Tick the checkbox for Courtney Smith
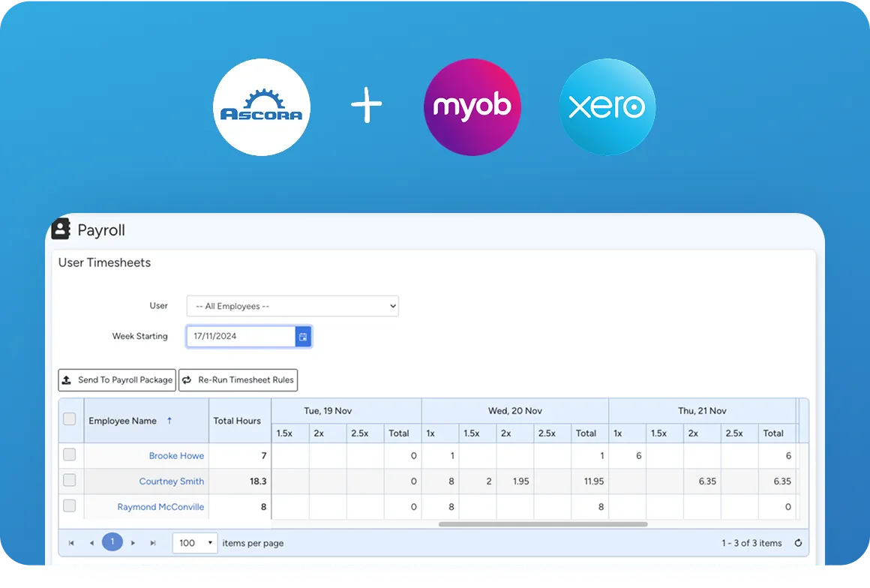870x588 pixels. (x=69, y=481)
